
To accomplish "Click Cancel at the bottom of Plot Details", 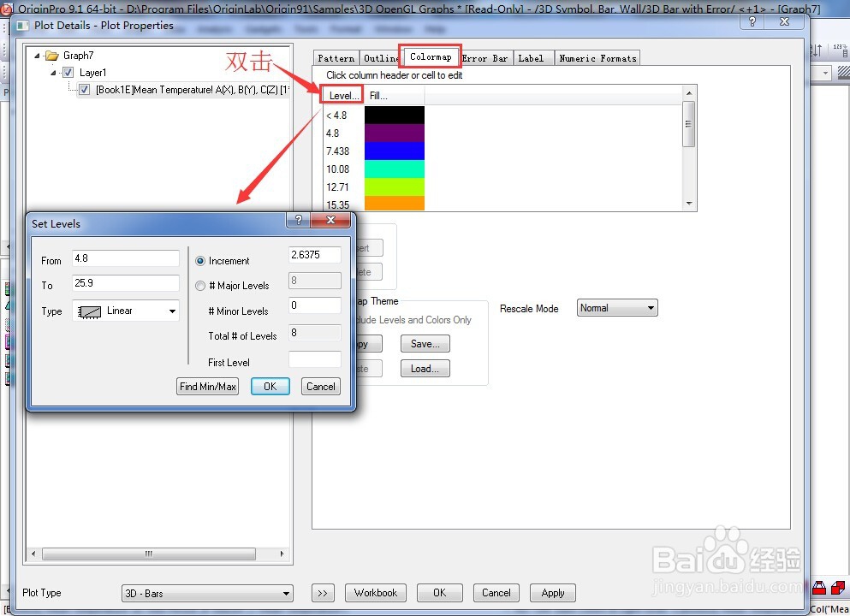I will 496,593.
